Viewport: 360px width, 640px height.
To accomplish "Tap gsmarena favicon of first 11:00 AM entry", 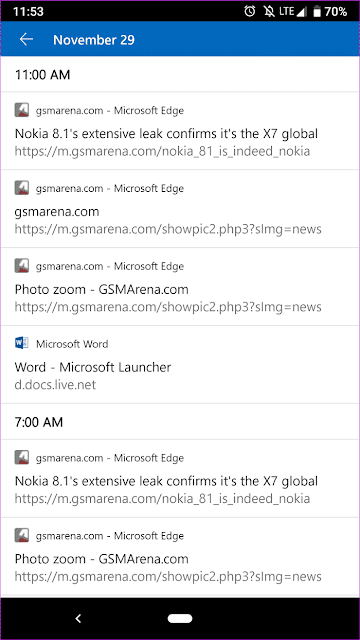I will pyautogui.click(x=22, y=110).
